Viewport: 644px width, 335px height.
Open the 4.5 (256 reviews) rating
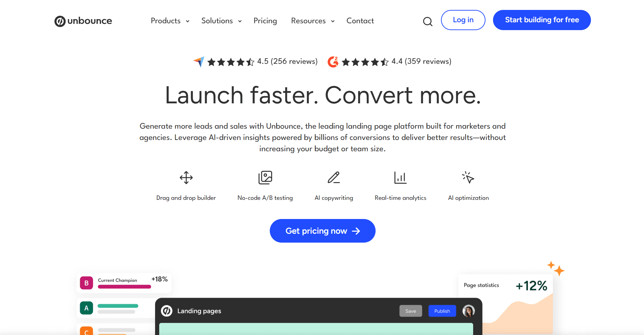[x=287, y=62]
